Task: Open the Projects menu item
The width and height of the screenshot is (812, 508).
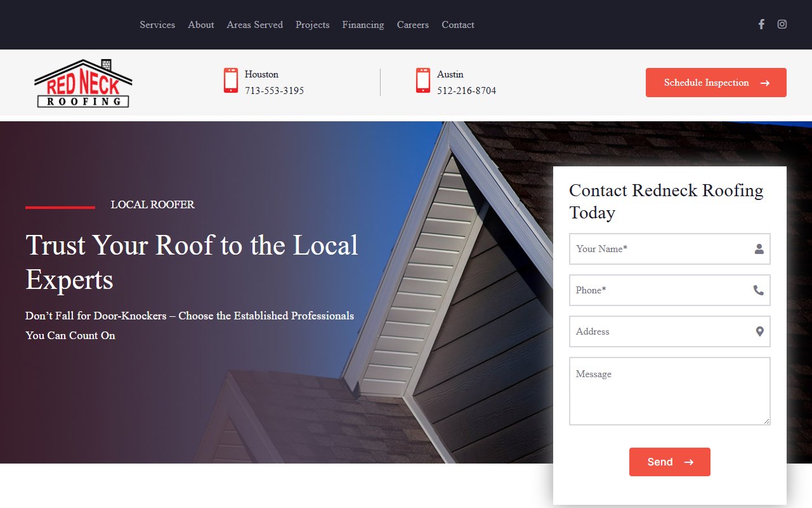Action: coord(313,25)
